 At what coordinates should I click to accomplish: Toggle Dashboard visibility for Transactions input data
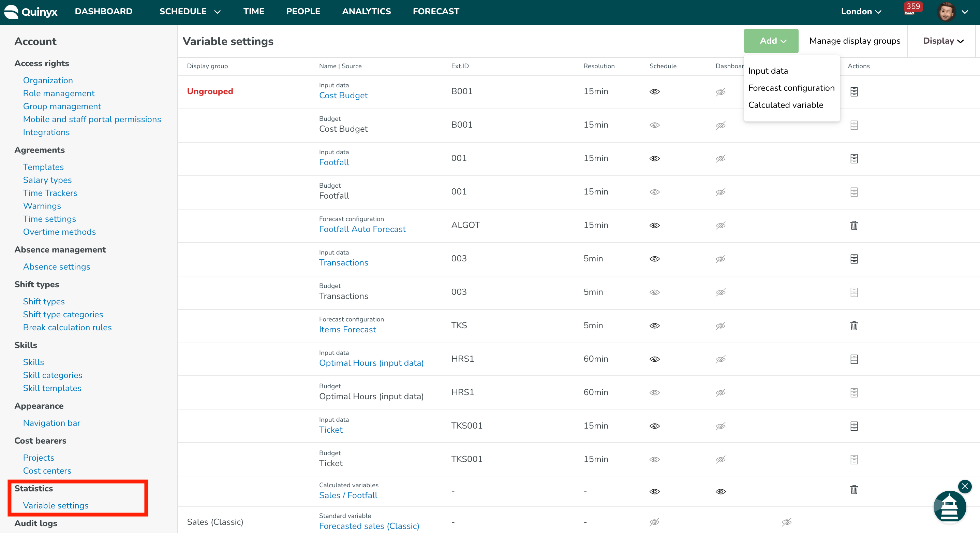tap(721, 259)
